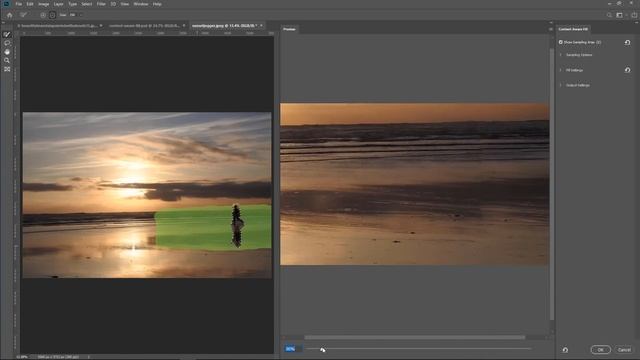
Task: Select the Lasso tool in toolbar
Action: pos(7,43)
